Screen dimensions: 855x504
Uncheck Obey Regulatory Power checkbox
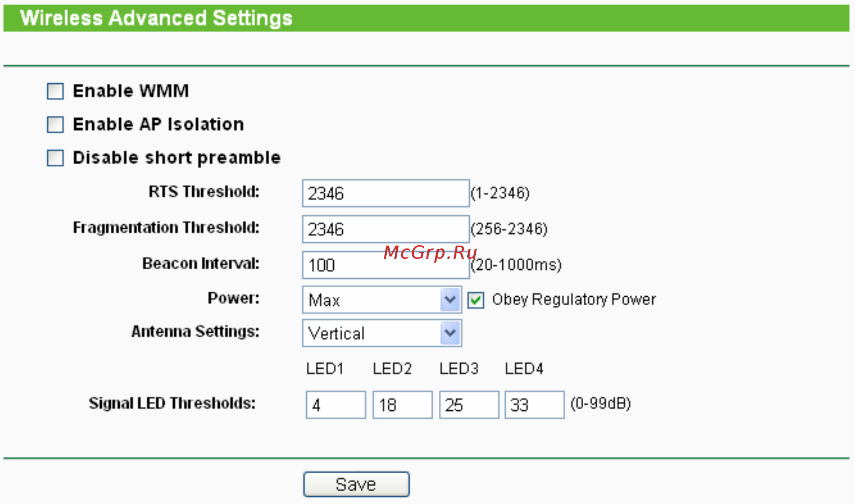pos(476,300)
